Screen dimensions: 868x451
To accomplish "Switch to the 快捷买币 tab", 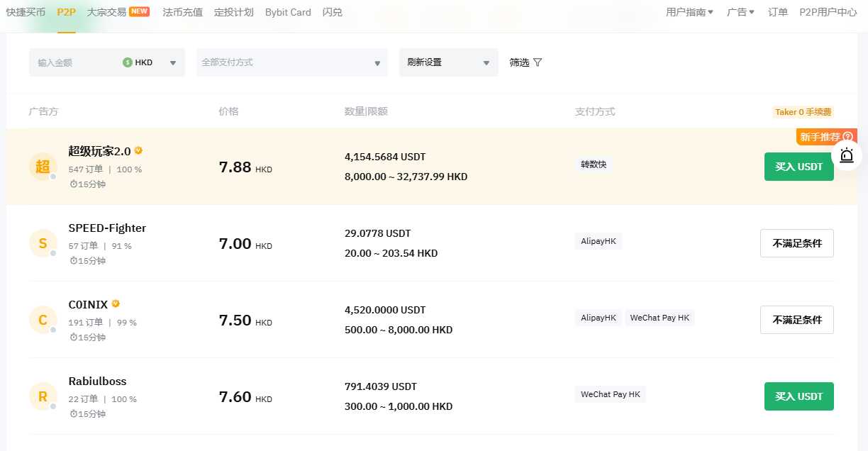I will [x=26, y=12].
